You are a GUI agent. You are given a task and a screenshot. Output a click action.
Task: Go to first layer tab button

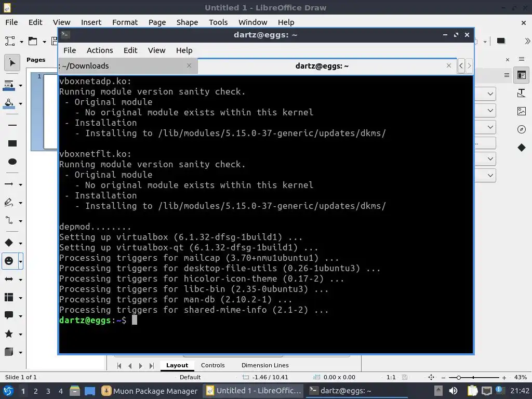tap(119, 366)
